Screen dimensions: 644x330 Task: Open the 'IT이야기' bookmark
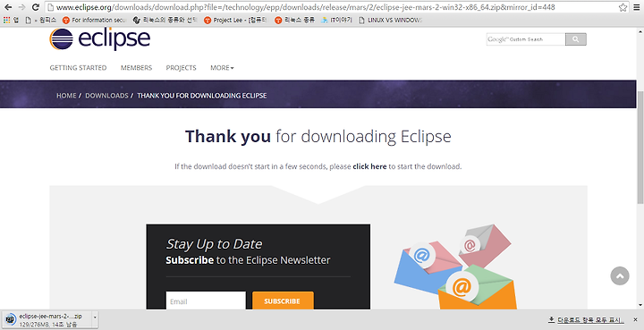pyautogui.click(x=336, y=20)
